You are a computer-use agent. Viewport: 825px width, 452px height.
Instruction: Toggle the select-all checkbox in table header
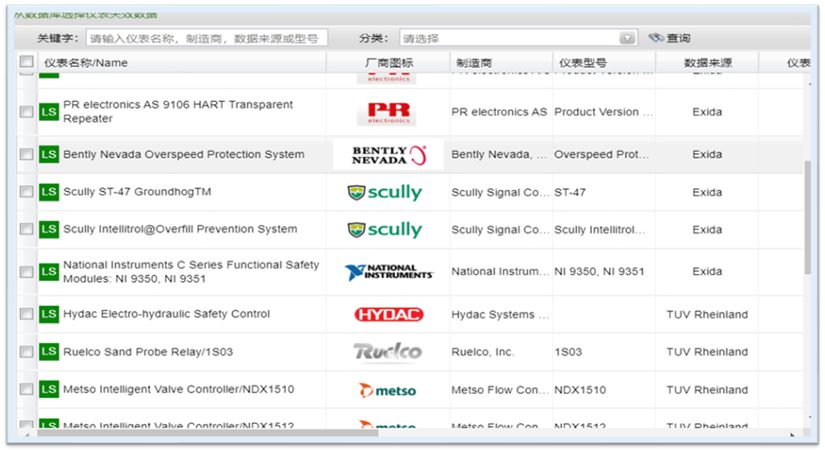[x=27, y=62]
